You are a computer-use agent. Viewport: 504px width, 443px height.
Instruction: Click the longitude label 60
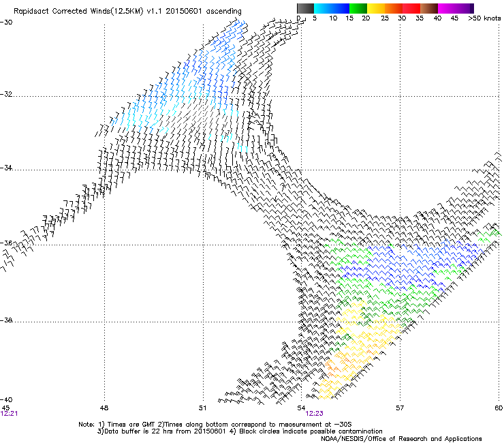[499, 408]
